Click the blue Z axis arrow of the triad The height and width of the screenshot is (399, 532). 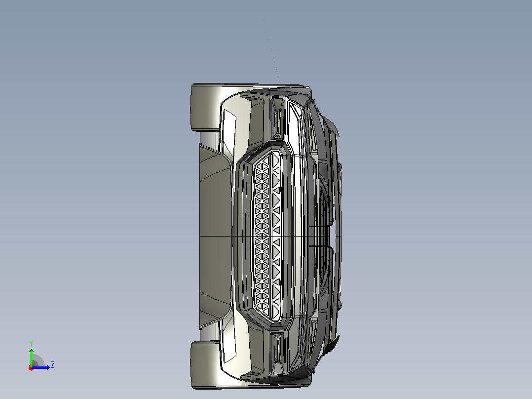pyautogui.click(x=40, y=367)
